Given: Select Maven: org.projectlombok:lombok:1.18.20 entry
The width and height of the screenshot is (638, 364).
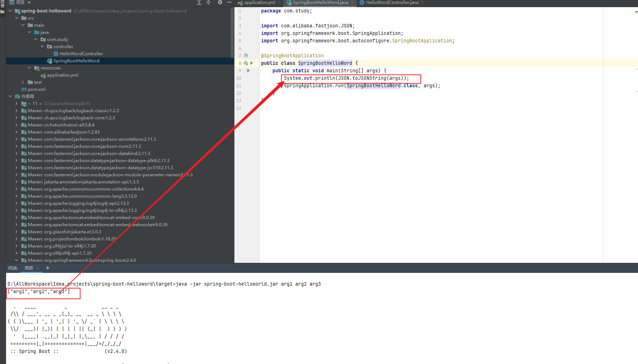Looking at the screenshot, I should (x=72, y=239).
